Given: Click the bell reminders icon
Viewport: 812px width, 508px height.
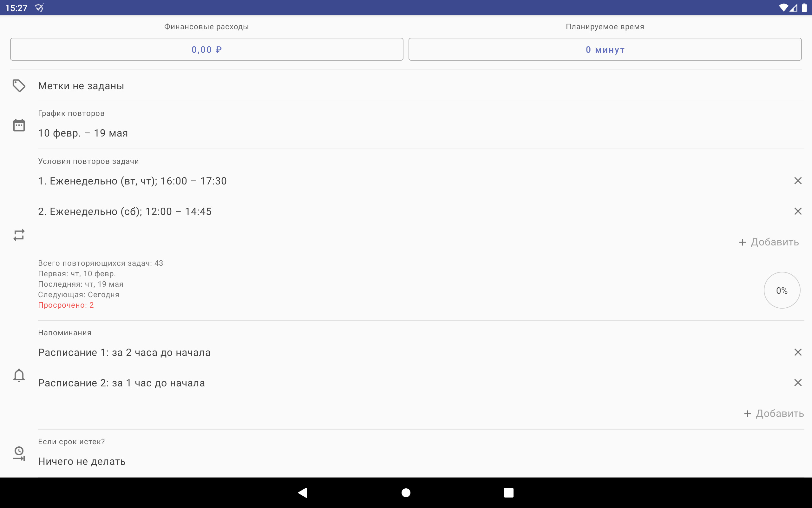Looking at the screenshot, I should coord(19,375).
